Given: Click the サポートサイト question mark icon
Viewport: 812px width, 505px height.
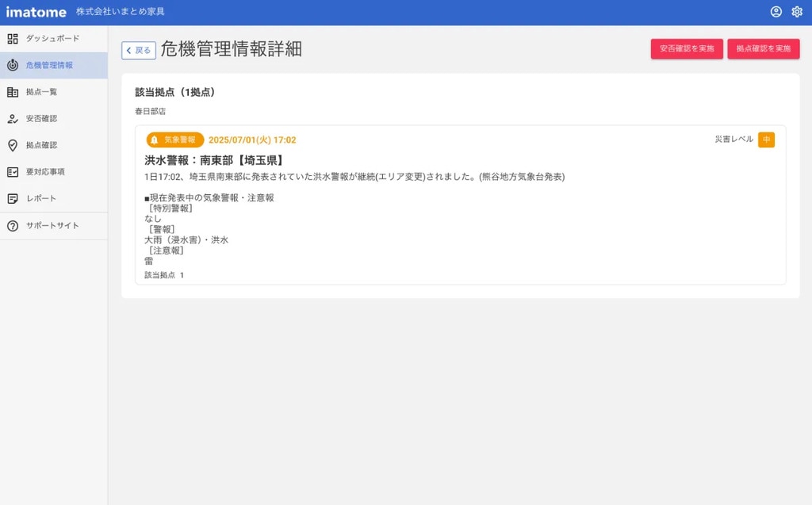Looking at the screenshot, I should point(13,226).
